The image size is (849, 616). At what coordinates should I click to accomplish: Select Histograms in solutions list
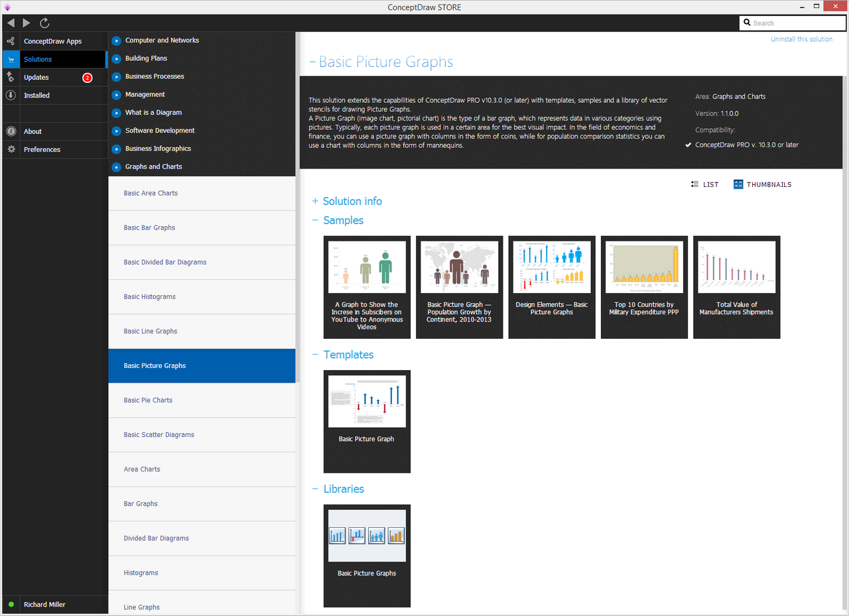202,573
